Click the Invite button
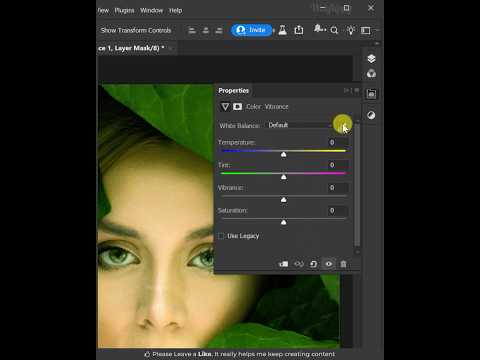The image size is (480, 360). (252, 30)
